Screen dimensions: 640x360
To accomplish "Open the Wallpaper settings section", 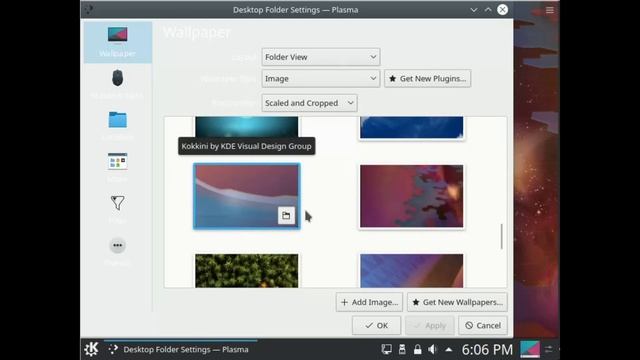I will coord(118,42).
